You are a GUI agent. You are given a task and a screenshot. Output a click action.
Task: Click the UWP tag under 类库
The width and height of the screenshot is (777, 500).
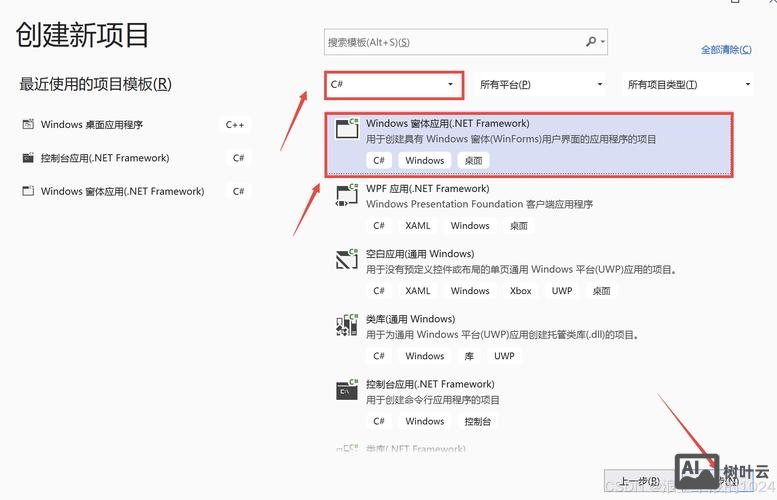(504, 356)
